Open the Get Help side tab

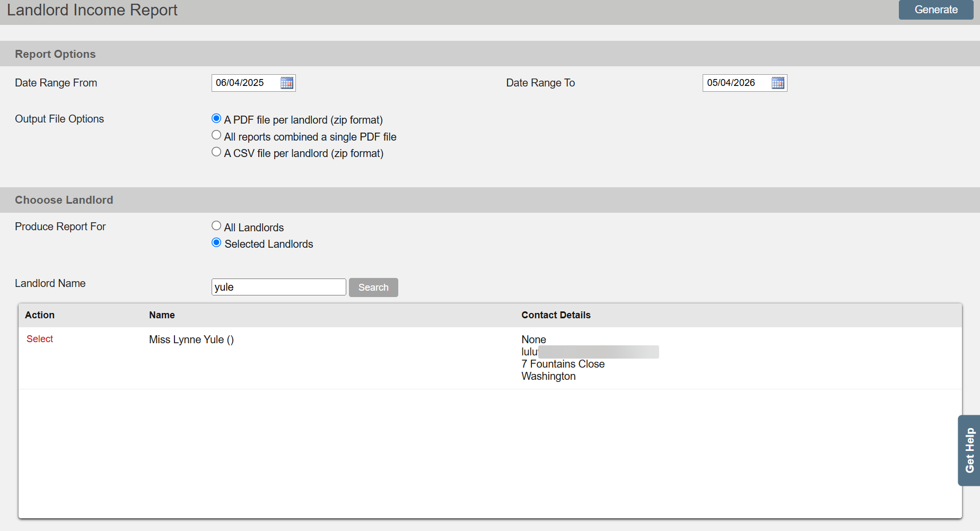(x=969, y=450)
